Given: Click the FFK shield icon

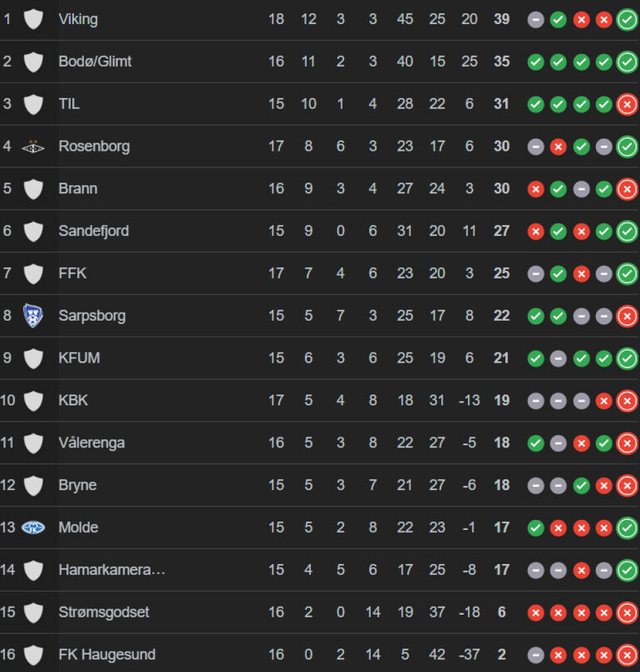Looking at the screenshot, I should [x=33, y=273].
